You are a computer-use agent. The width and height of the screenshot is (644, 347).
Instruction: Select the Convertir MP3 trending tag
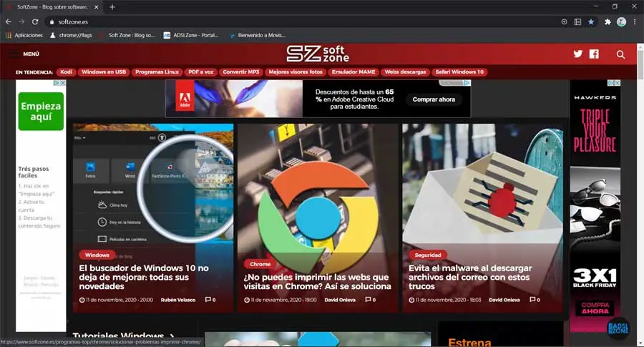pyautogui.click(x=241, y=72)
